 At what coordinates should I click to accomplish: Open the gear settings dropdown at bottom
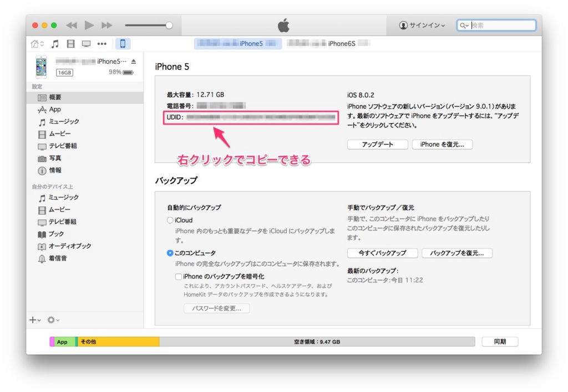coord(52,320)
